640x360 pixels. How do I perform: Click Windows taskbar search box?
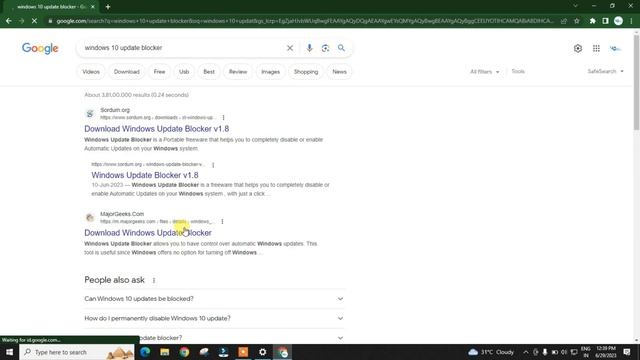(77, 352)
